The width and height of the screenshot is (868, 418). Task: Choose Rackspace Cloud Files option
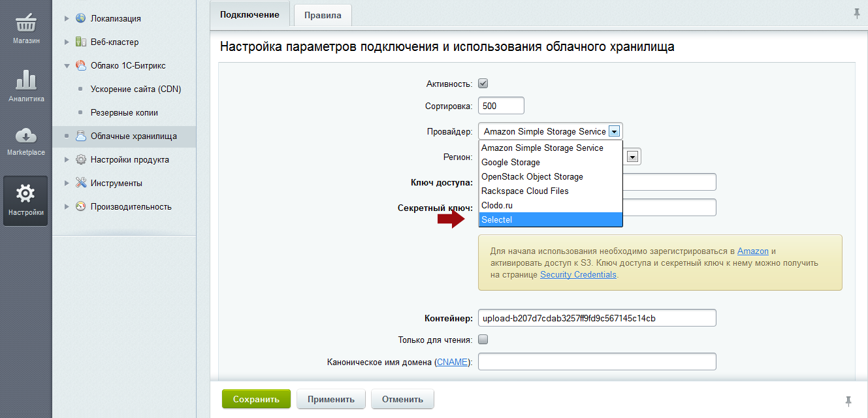551,191
